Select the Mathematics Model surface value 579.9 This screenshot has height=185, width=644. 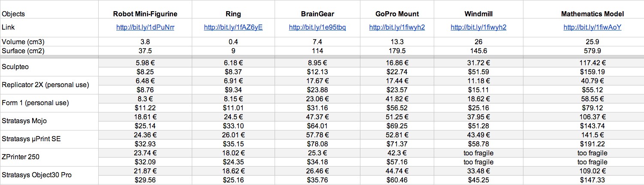click(592, 50)
